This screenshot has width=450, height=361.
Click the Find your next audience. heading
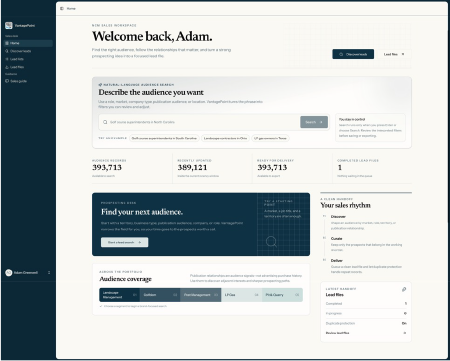coord(142,212)
